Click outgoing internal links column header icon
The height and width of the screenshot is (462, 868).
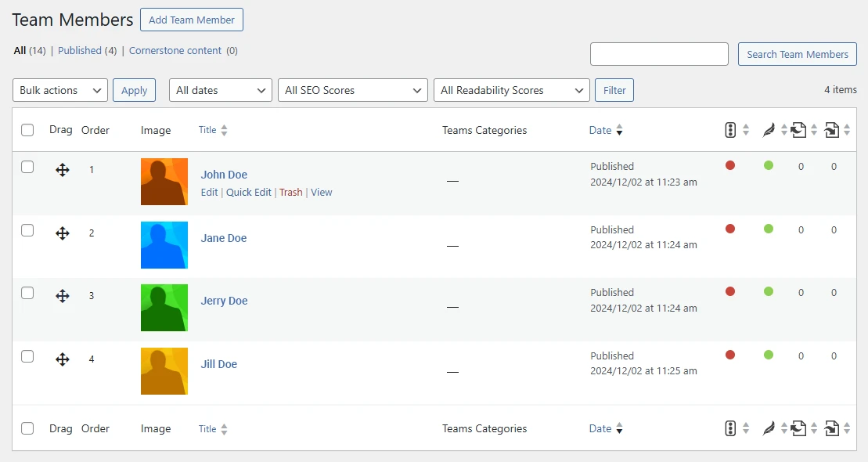[798, 130]
